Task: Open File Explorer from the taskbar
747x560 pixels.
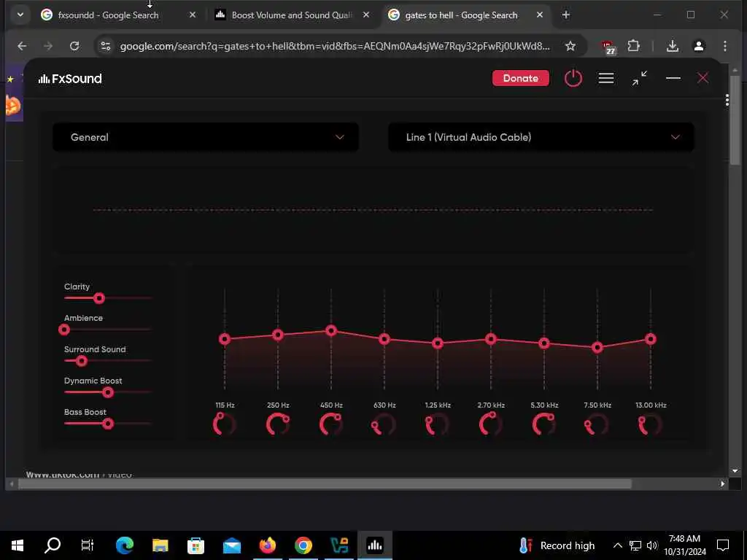Action: 160,545
